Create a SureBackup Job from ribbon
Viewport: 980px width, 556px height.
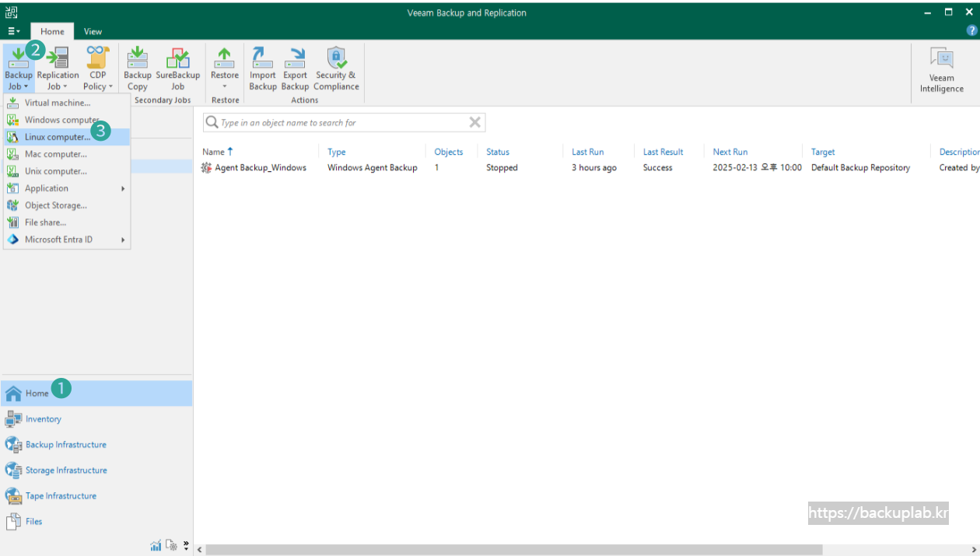tap(177, 68)
